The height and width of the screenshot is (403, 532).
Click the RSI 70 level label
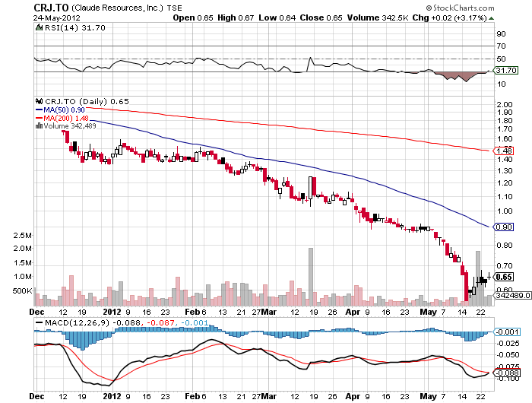click(501, 46)
